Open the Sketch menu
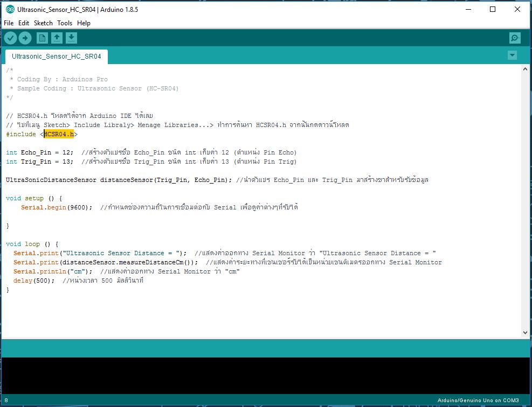This screenshot has height=407, width=532. point(43,23)
